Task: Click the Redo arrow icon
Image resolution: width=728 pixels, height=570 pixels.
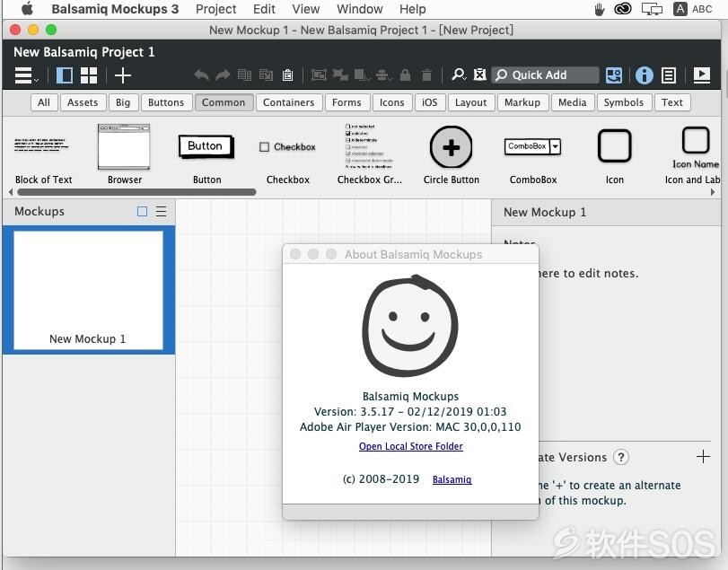Action: 223,75
